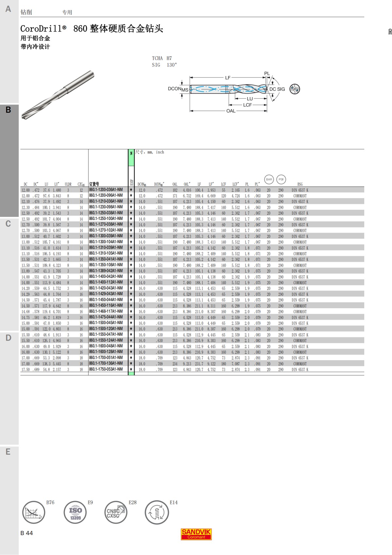Screen dimensions: 392x555
Task: Click order code 860.1-1350-041A1-NM
Action: point(106,259)
